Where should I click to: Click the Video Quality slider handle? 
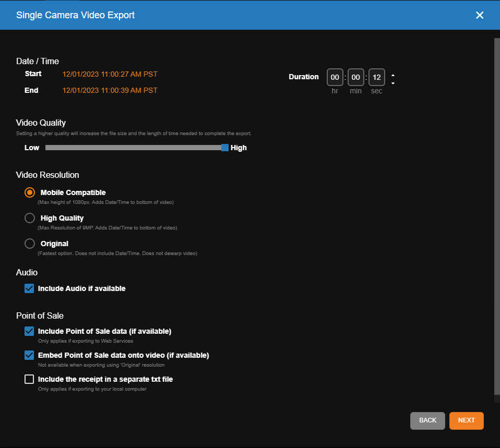(x=224, y=148)
